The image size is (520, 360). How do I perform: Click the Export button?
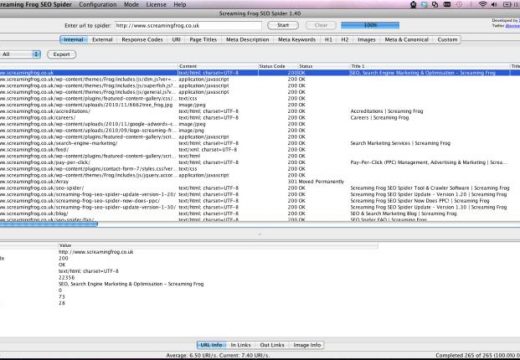click(62, 54)
